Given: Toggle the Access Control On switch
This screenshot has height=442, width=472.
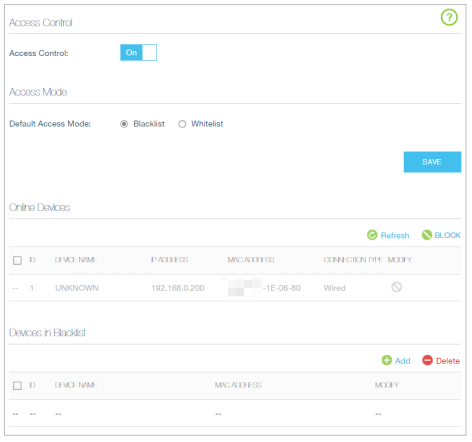Looking at the screenshot, I should point(138,52).
